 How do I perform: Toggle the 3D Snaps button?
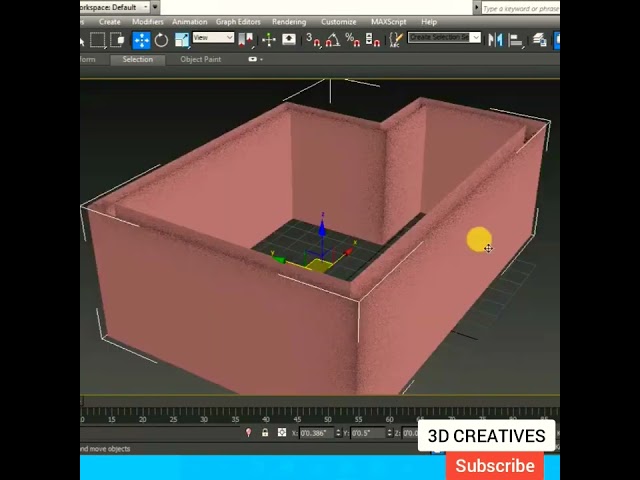coord(313,40)
